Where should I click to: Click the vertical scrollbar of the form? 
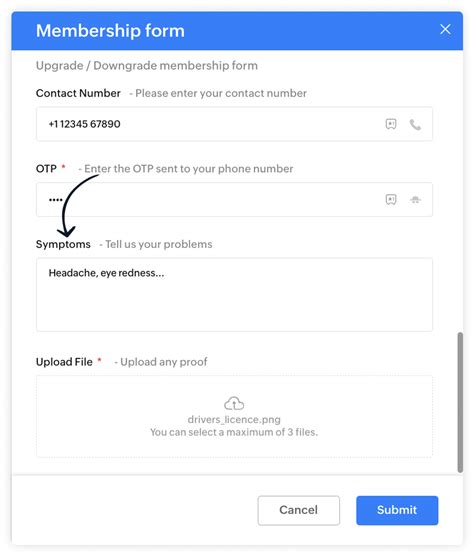click(x=460, y=402)
